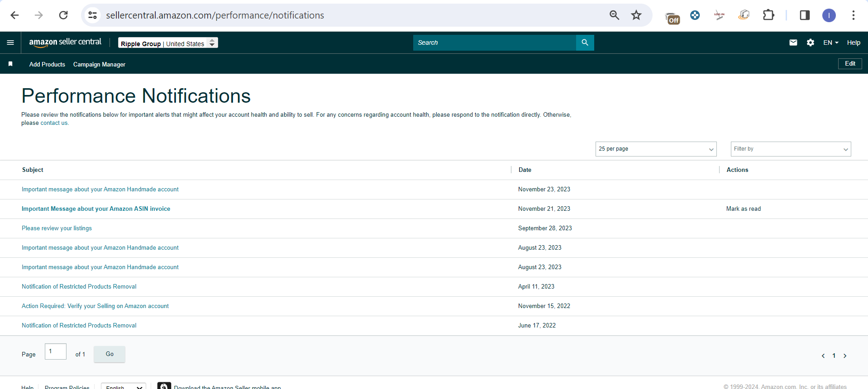The image size is (868, 389).
Task: Open the Log In extension icon
Action: 719,15
